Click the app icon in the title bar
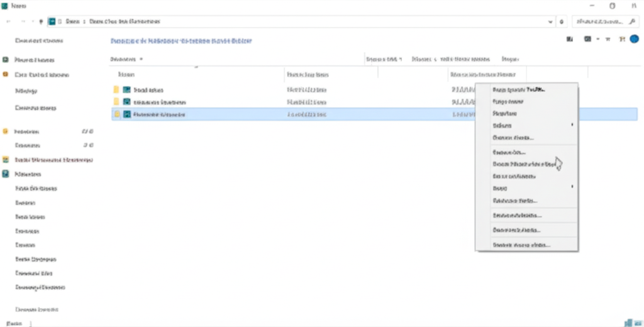The height and width of the screenshot is (327, 644). (x=5, y=6)
